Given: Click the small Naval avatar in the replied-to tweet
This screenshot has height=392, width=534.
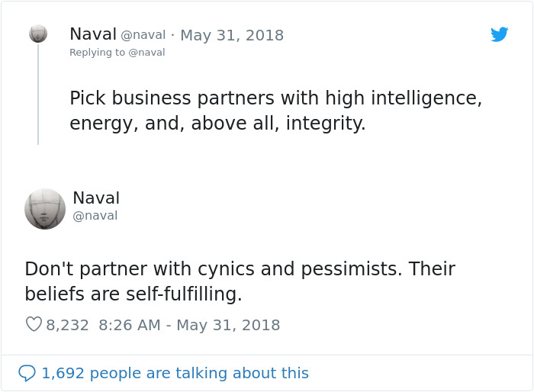Looking at the screenshot, I should (38, 34).
